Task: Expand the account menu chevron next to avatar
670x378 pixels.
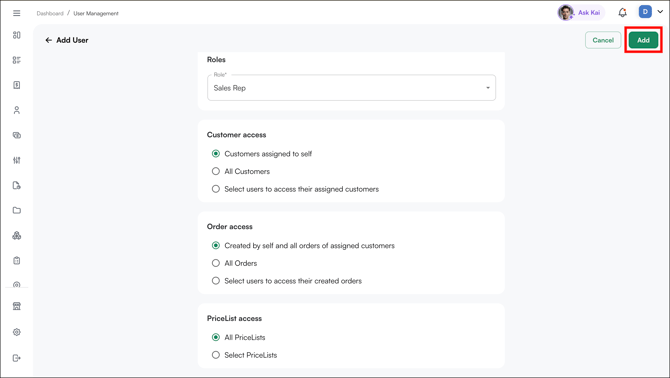Action: [660, 12]
